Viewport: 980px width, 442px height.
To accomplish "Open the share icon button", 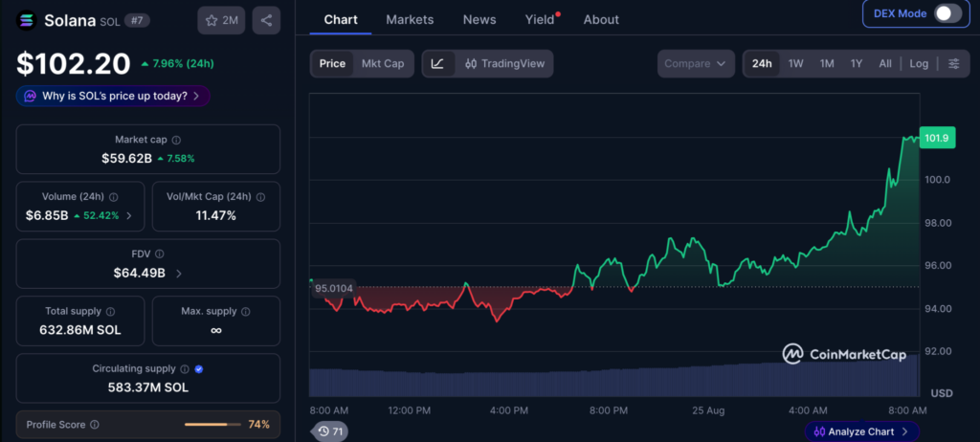I will (266, 21).
